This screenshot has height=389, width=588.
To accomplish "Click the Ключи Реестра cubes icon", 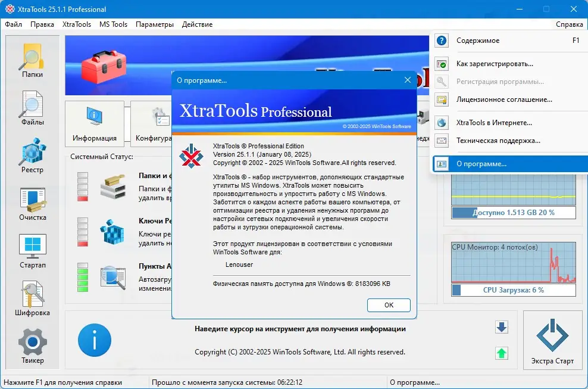I will (x=112, y=232).
